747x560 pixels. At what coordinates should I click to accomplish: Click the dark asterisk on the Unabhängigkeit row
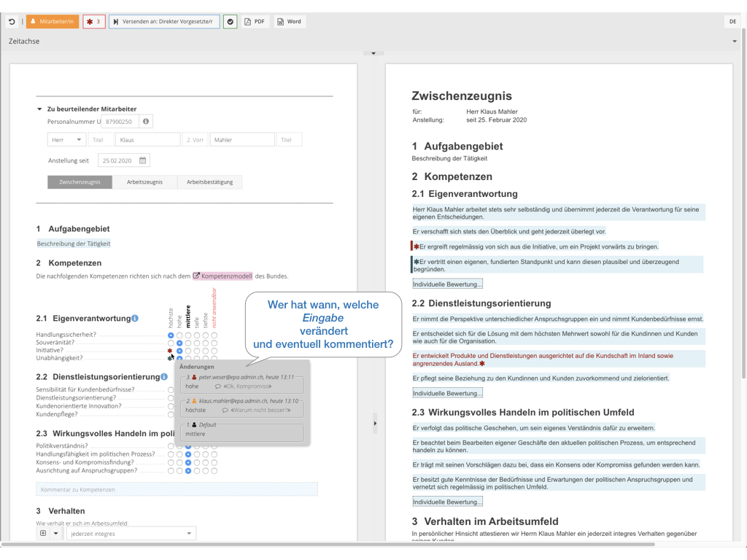coord(169,358)
